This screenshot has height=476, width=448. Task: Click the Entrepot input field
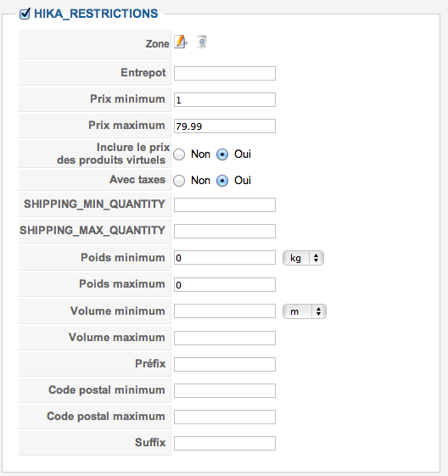(x=225, y=74)
